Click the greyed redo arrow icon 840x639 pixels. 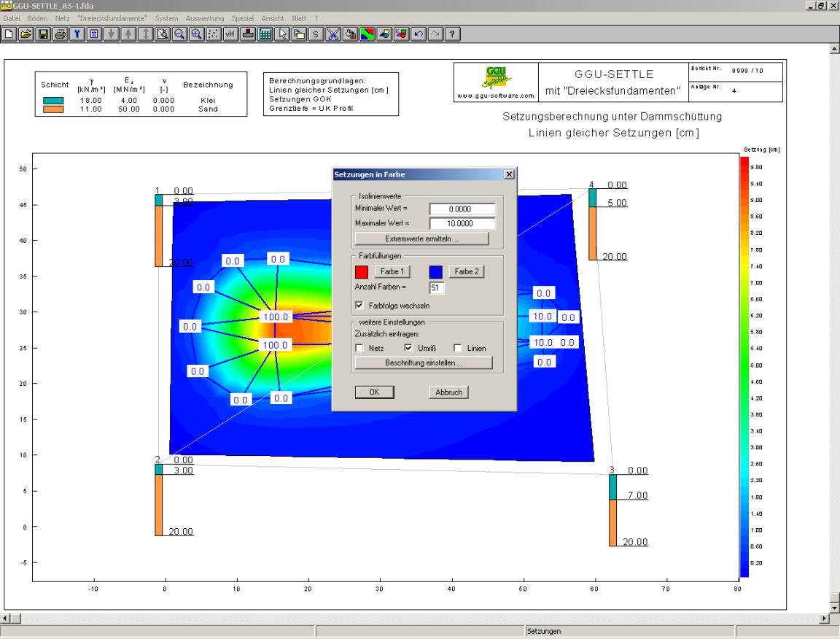(x=435, y=34)
